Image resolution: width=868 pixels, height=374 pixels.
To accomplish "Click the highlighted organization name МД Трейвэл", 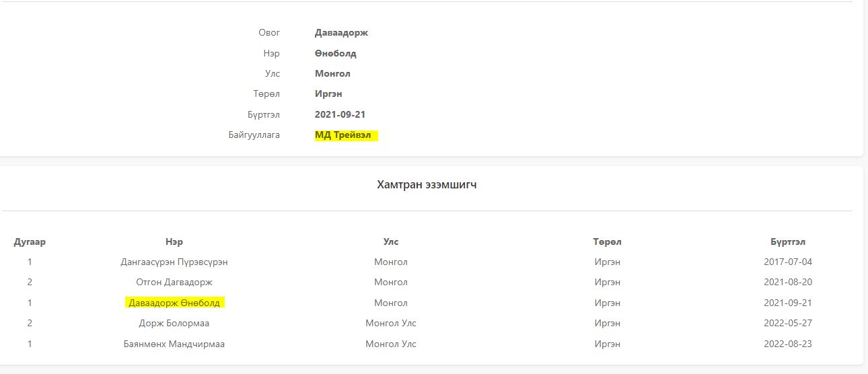I will pos(347,135).
